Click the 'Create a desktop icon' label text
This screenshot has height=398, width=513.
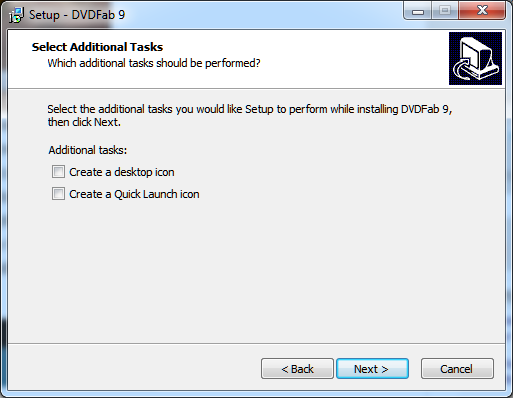tap(122, 172)
